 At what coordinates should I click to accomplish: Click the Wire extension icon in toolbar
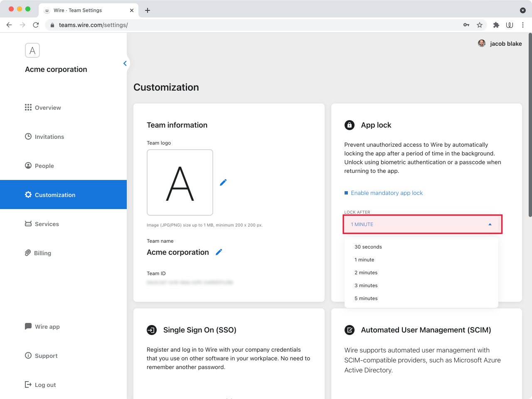coord(510,25)
